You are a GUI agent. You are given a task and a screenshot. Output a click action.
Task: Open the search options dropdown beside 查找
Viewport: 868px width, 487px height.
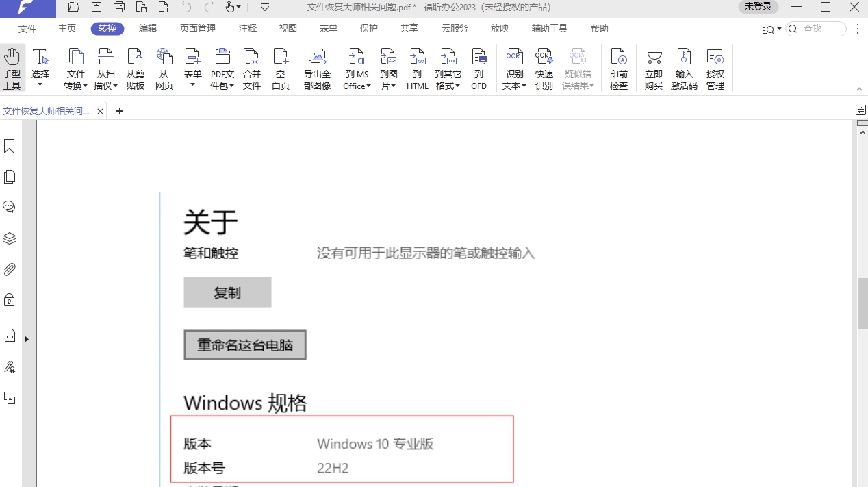click(x=772, y=29)
